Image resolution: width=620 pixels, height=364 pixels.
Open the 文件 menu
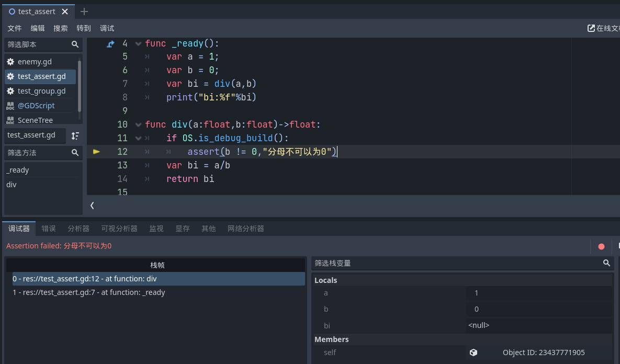[15, 28]
